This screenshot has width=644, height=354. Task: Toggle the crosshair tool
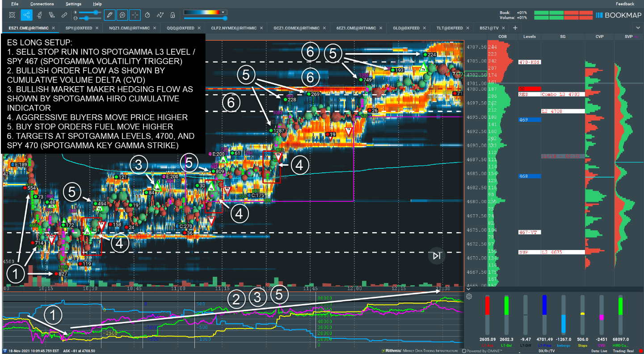tap(135, 15)
